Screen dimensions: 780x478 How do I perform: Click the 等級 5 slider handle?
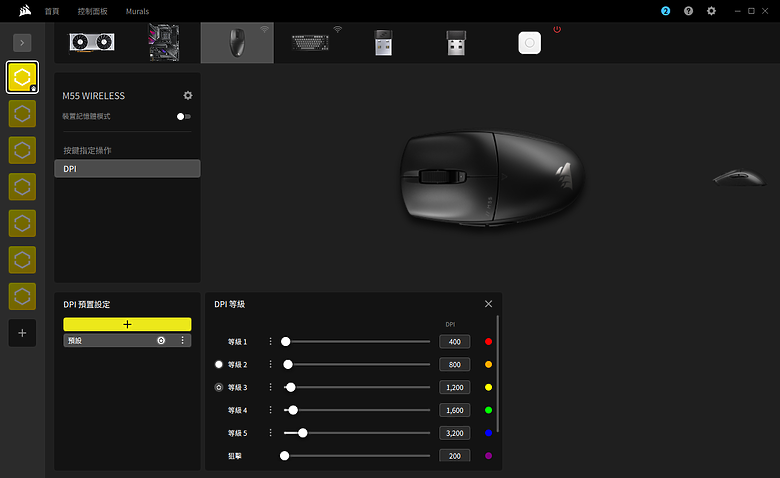point(302,433)
